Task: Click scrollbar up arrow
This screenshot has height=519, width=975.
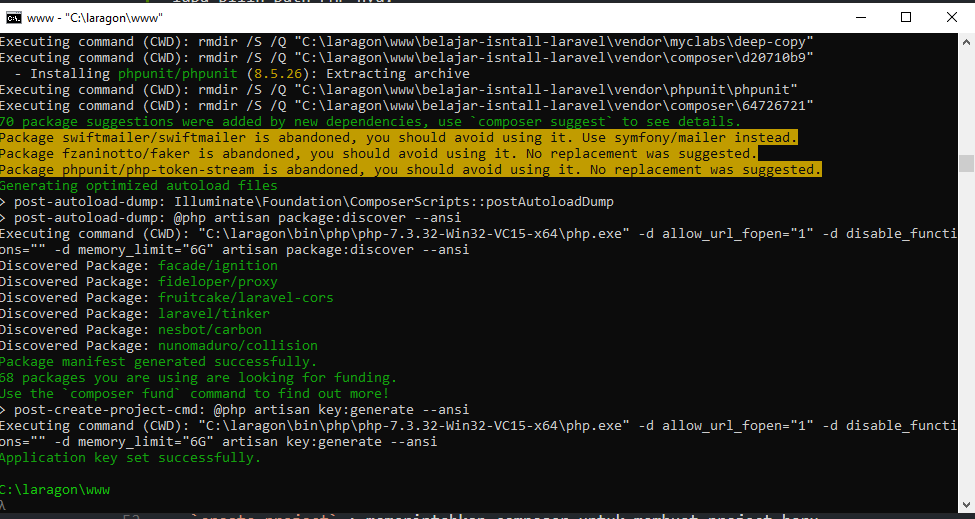Action: tap(966, 42)
